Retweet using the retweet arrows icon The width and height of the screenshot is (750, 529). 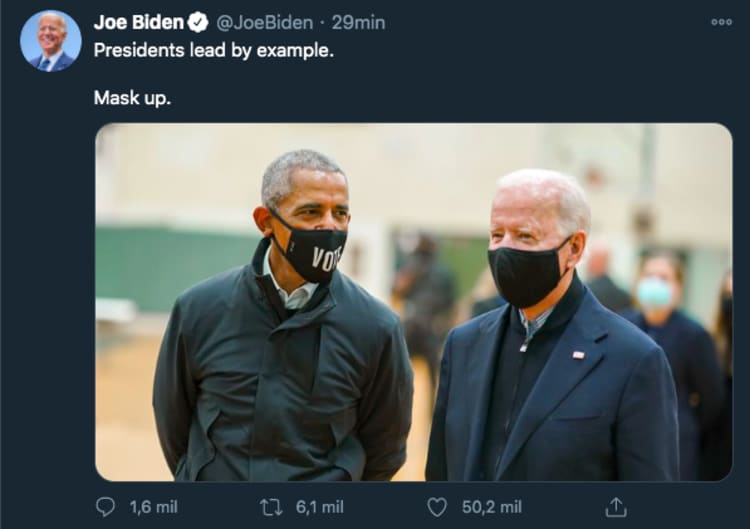point(271,507)
